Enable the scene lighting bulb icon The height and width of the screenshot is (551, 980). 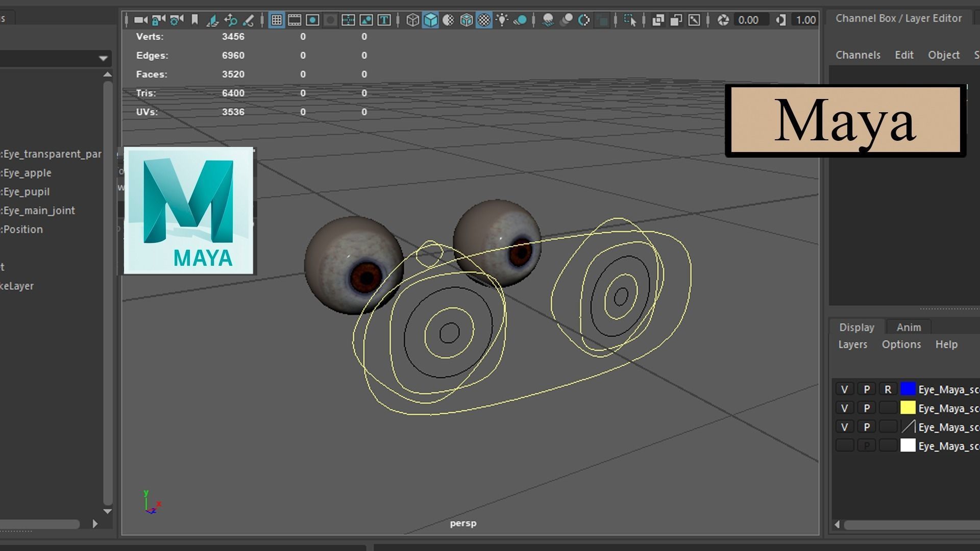point(502,20)
